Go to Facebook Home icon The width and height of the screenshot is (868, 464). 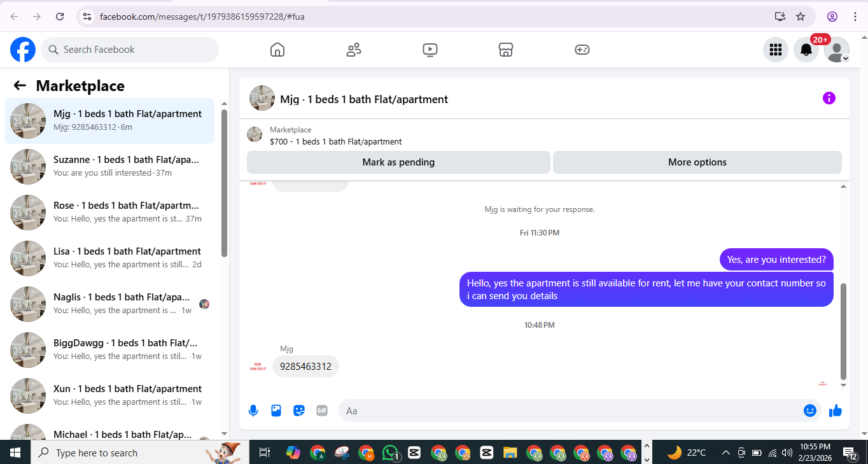pos(277,50)
